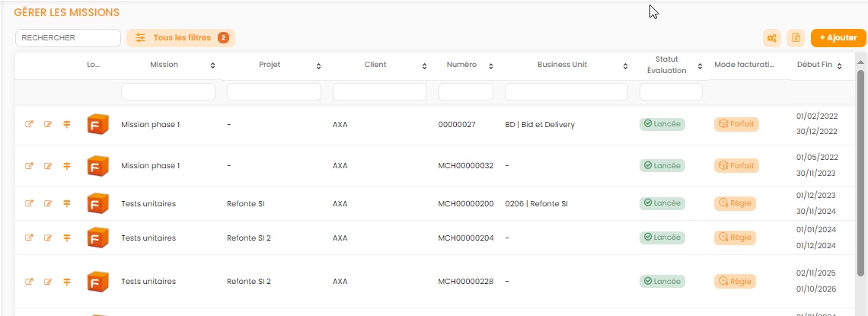Focus the RECHERCHER search field
The height and width of the screenshot is (316, 868).
[x=68, y=38]
